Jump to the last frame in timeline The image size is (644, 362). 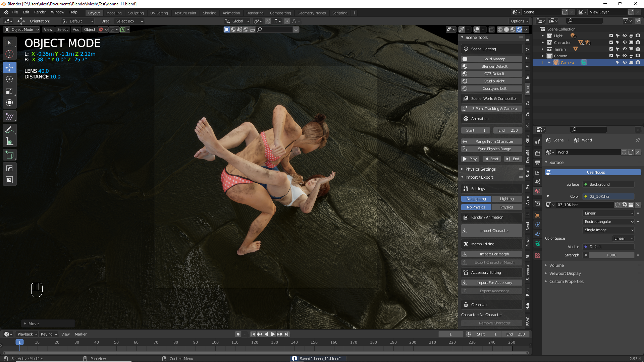pos(286,334)
